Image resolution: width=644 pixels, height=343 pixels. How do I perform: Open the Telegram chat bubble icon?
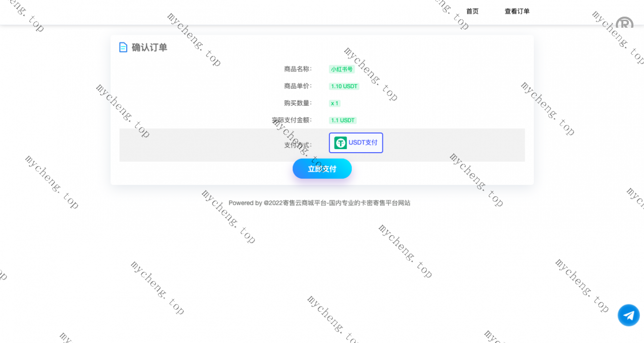(x=628, y=315)
